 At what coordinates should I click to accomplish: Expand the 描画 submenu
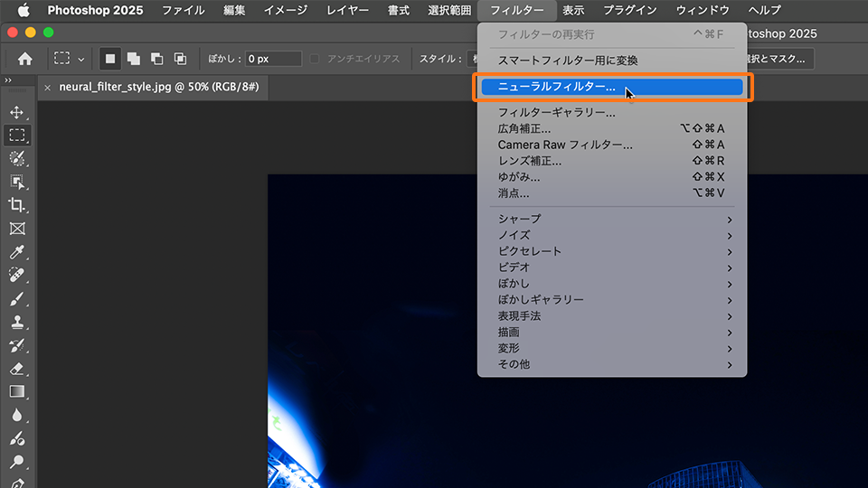point(612,332)
